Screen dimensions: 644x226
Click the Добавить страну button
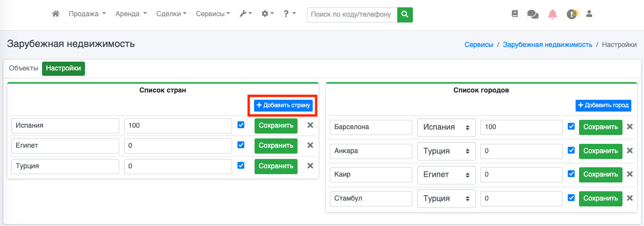click(x=283, y=106)
